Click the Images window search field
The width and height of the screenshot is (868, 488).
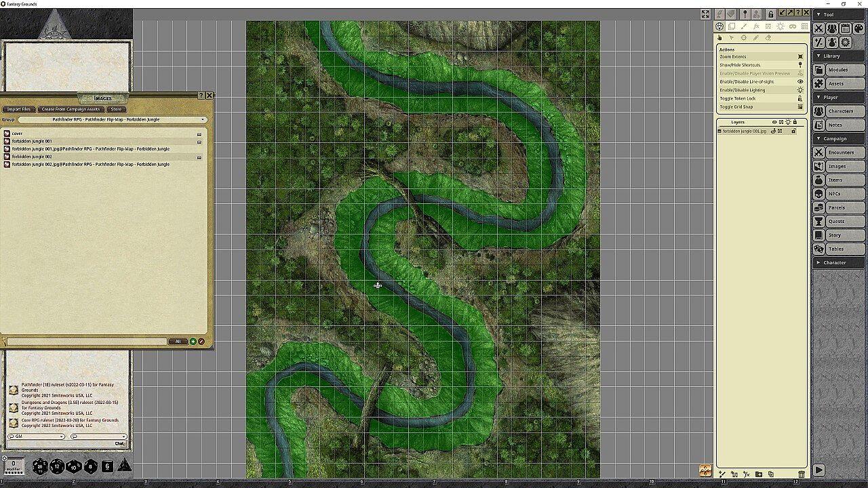coord(86,342)
